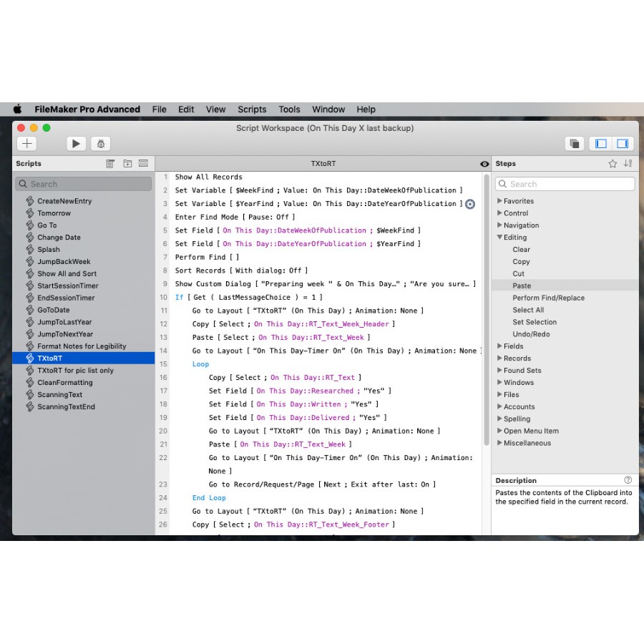This screenshot has height=644, width=644.
Task: Open the Help menu
Action: [366, 109]
